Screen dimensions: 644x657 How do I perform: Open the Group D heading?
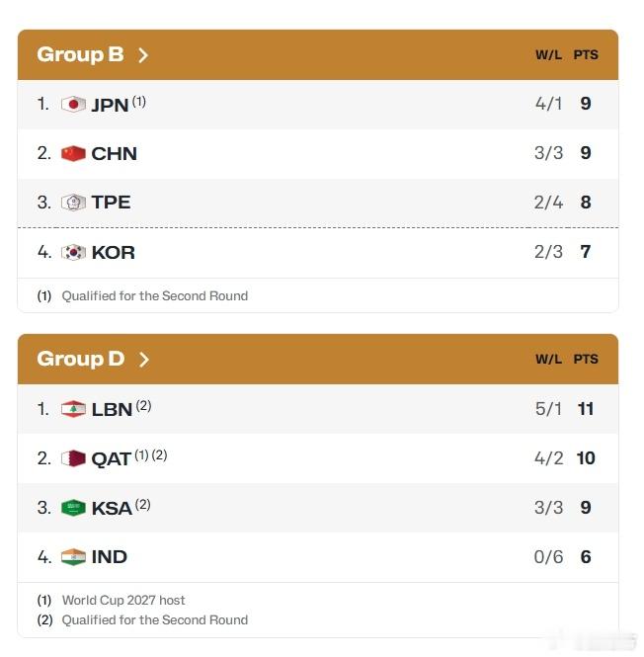click(x=81, y=359)
